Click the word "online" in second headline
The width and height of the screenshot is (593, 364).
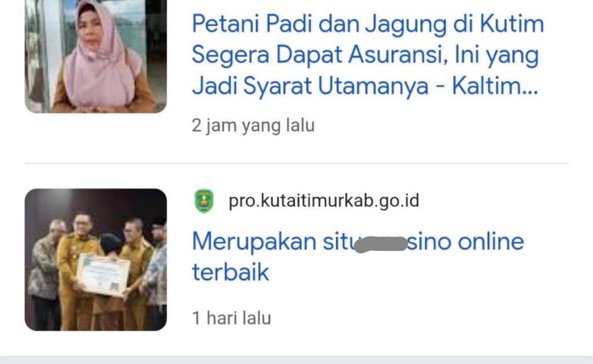click(491, 241)
